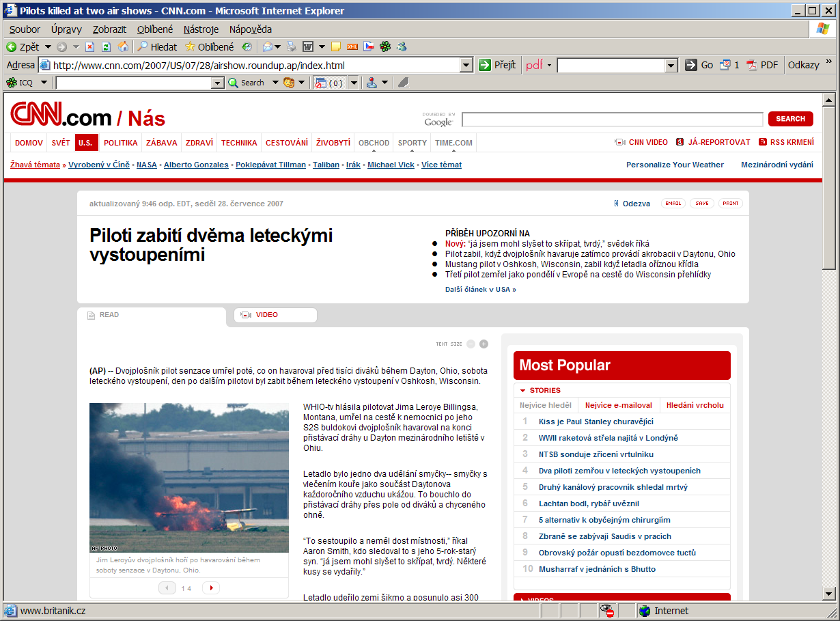Click the burning biplane photo
840x621 pixels.
(x=189, y=478)
